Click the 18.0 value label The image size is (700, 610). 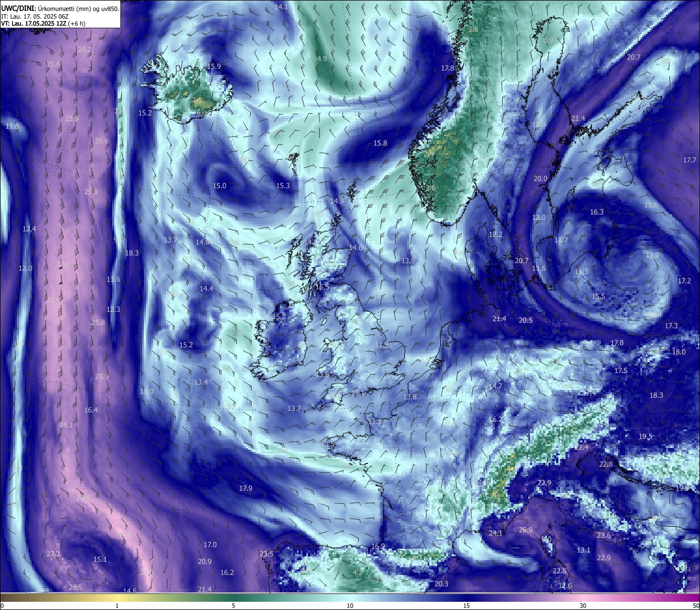[x=679, y=352]
